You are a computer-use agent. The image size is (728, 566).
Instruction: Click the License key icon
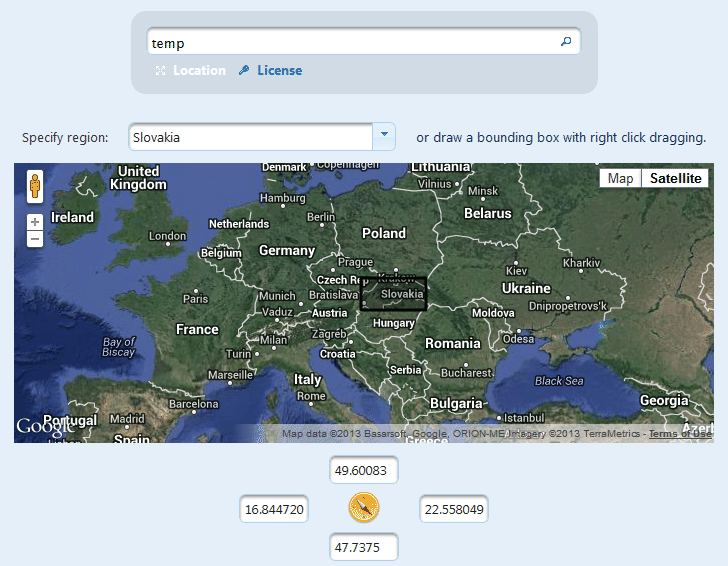click(x=244, y=70)
